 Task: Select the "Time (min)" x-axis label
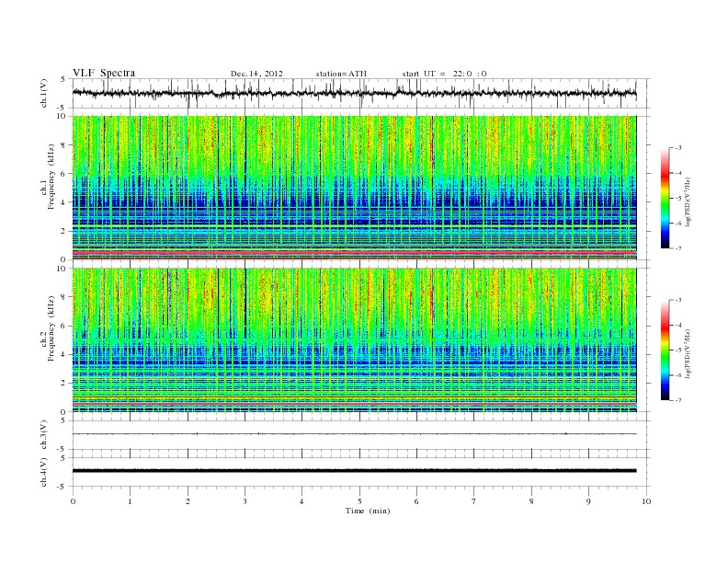[368, 511]
